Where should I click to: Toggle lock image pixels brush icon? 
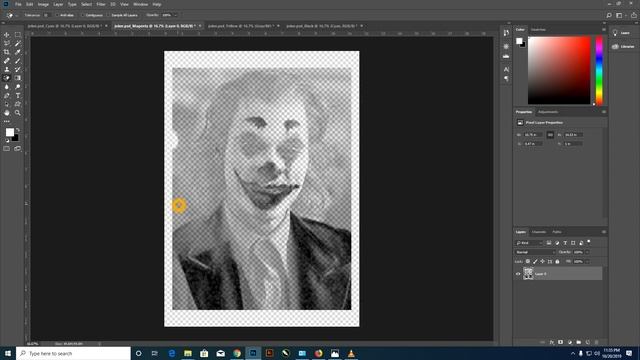tap(535, 262)
